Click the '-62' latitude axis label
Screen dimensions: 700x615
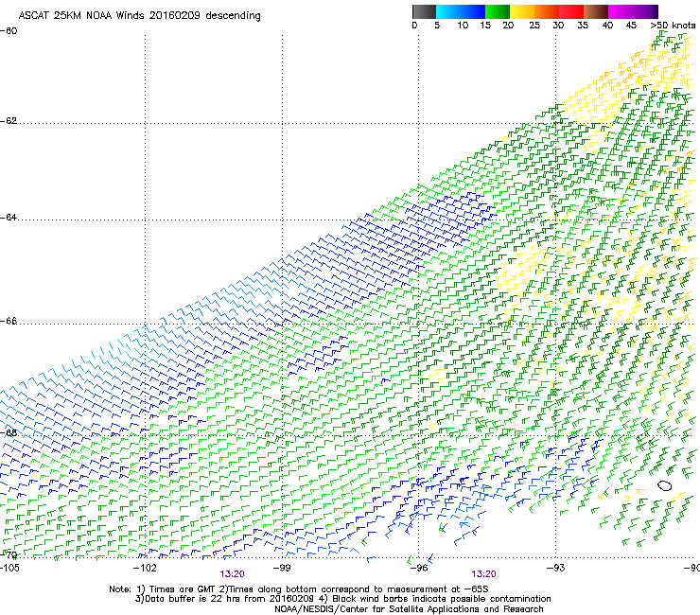coord(9,121)
